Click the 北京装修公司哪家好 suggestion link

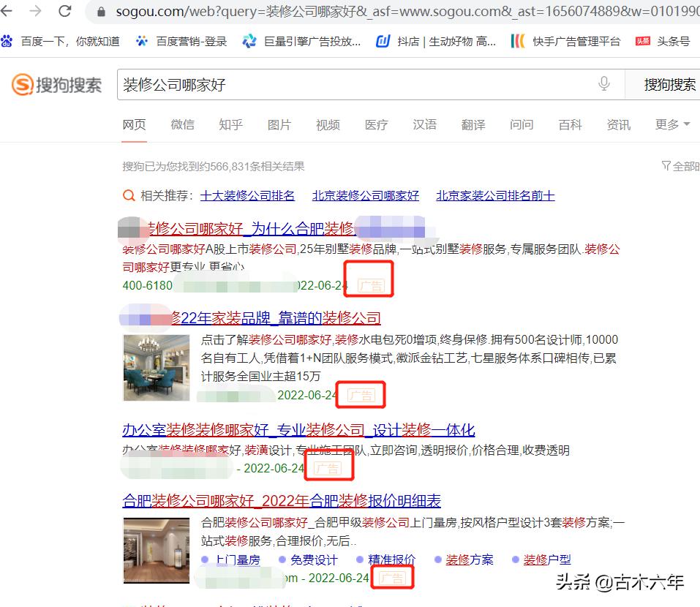(x=365, y=195)
